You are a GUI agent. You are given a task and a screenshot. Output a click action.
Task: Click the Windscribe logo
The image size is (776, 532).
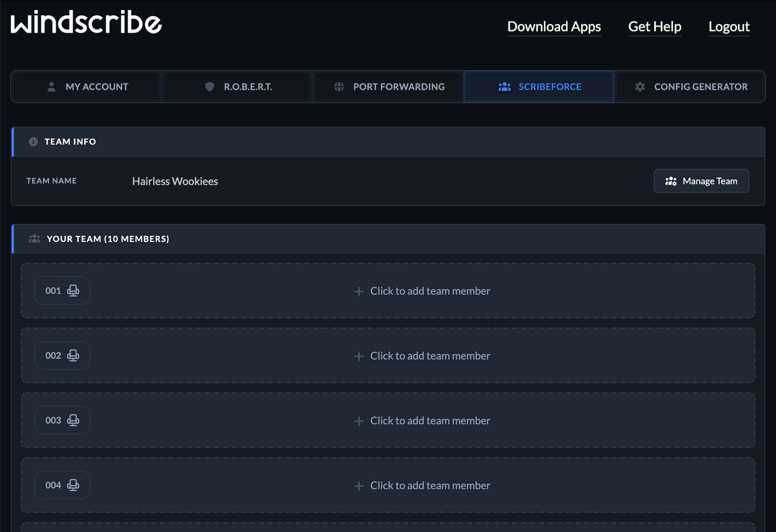[86, 22]
